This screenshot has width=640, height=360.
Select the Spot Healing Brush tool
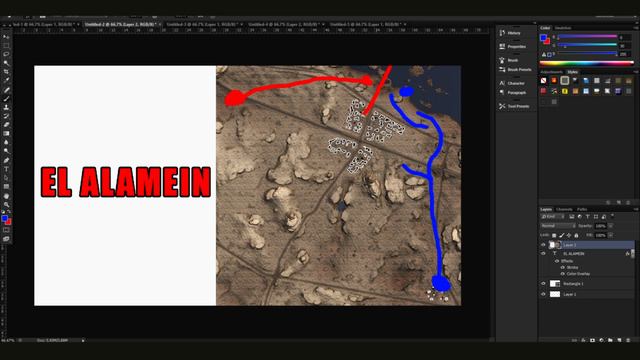click(6, 90)
